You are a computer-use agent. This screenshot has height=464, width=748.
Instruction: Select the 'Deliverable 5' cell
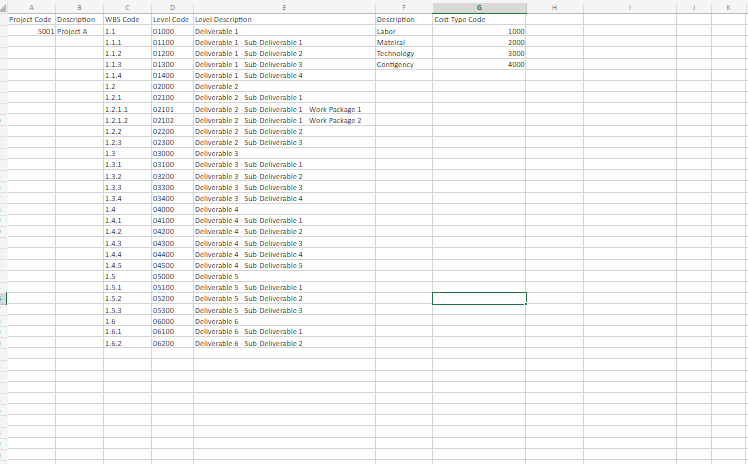tap(284, 276)
